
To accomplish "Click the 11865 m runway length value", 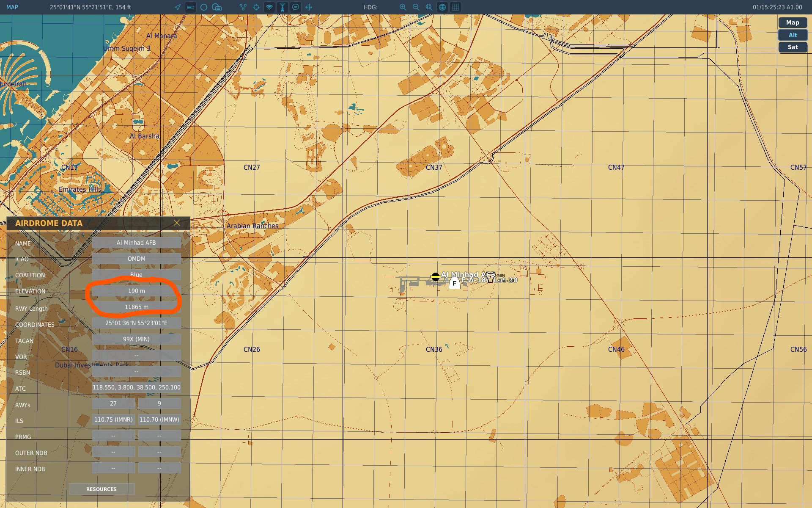I will [136, 307].
